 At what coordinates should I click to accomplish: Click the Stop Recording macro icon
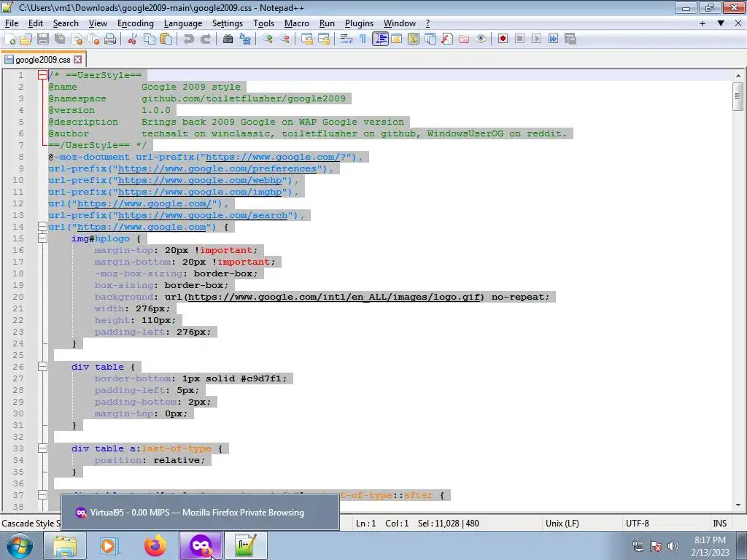pyautogui.click(x=519, y=39)
